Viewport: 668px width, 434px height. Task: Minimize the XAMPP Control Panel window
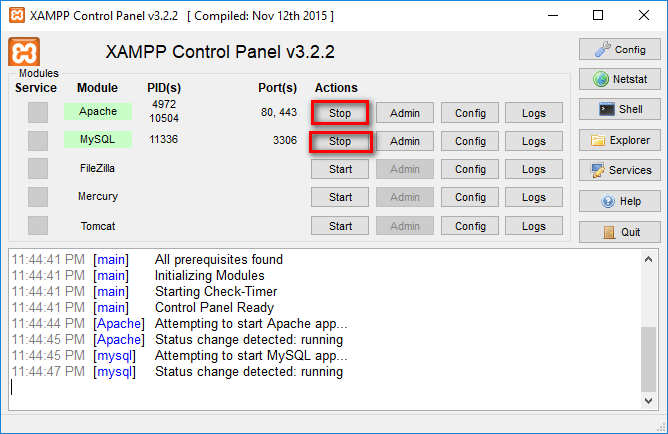coord(553,16)
